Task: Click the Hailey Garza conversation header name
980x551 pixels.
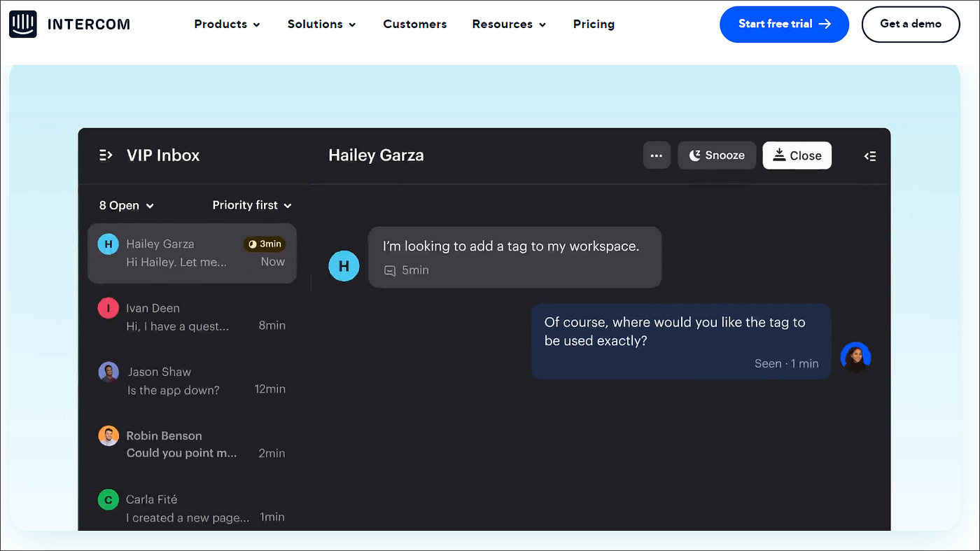Action: click(x=376, y=155)
